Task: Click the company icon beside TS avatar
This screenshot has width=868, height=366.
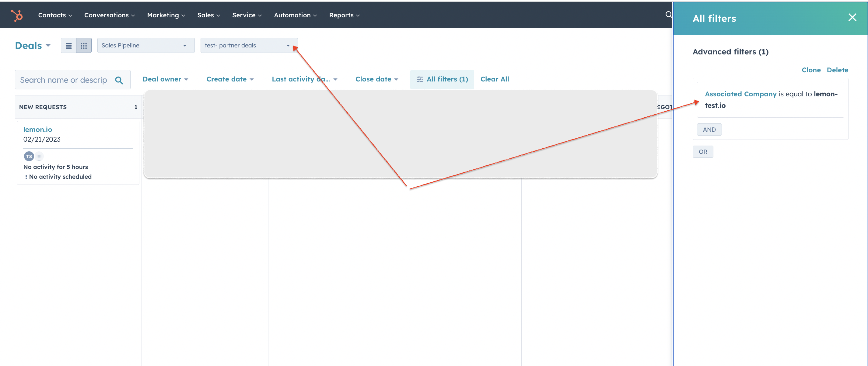Action: click(x=39, y=156)
